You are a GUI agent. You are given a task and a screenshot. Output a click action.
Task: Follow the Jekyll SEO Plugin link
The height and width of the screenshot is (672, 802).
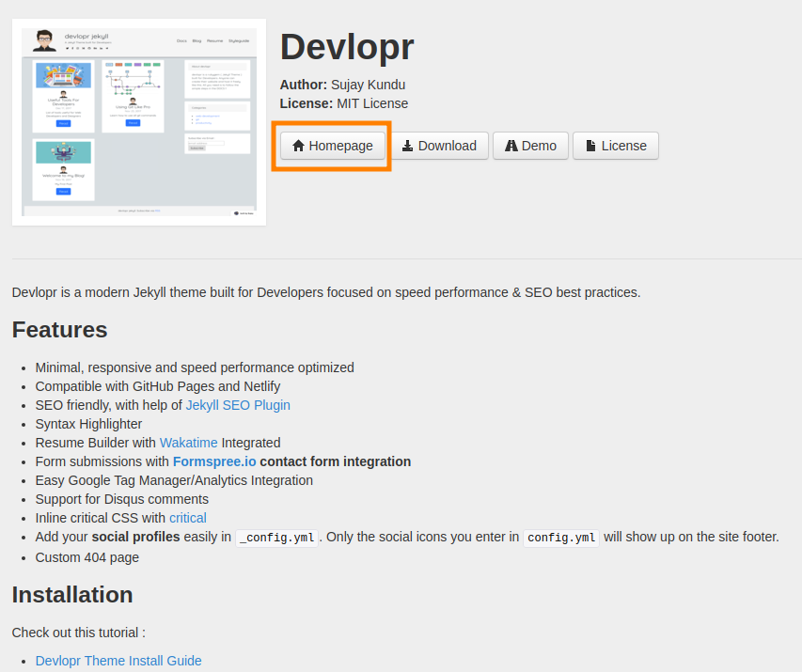pyautogui.click(x=238, y=405)
